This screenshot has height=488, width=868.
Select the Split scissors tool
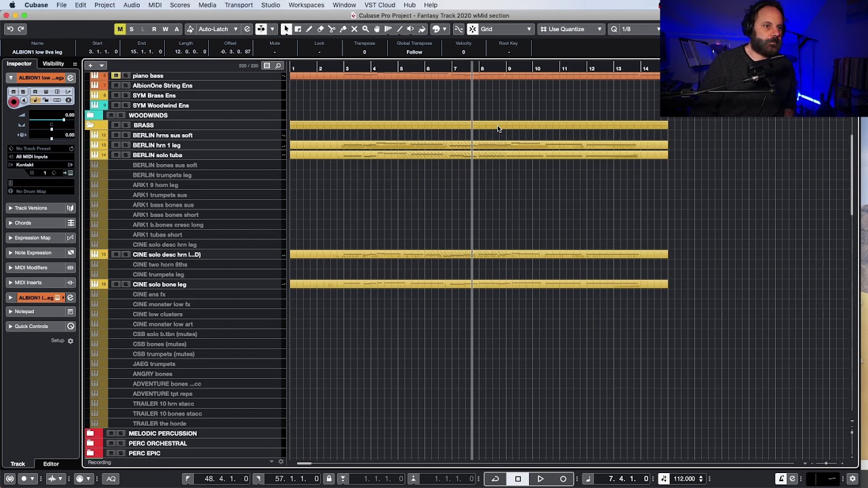click(332, 28)
